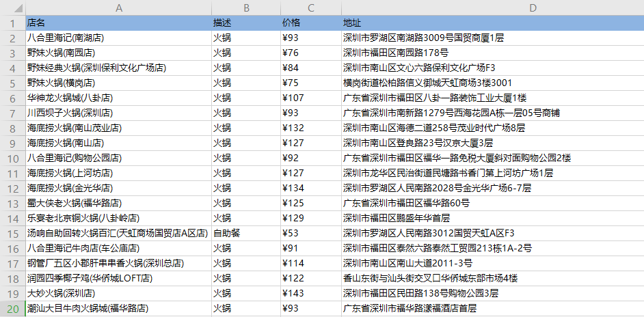The image size is (644, 317).
Task: Click the 价格 header cell
Action: pyautogui.click(x=311, y=23)
